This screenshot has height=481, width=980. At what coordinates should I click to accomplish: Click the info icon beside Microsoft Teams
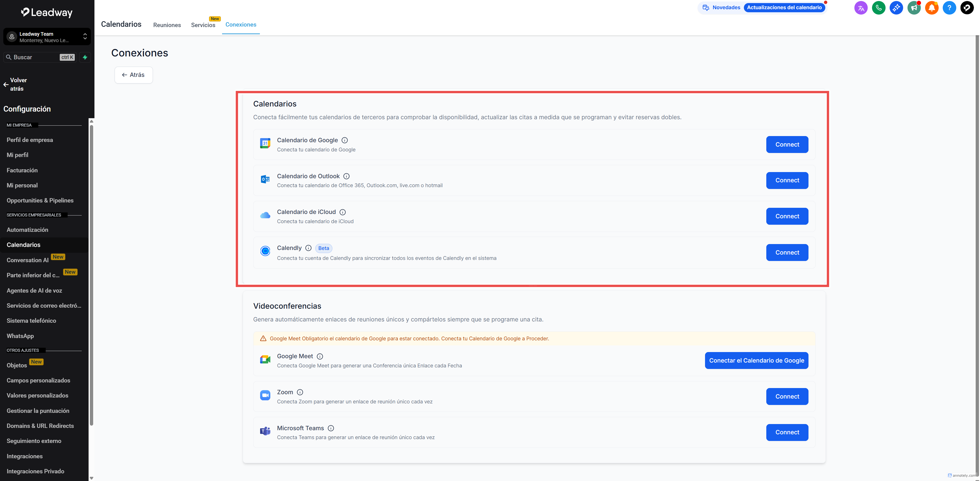[331, 428]
